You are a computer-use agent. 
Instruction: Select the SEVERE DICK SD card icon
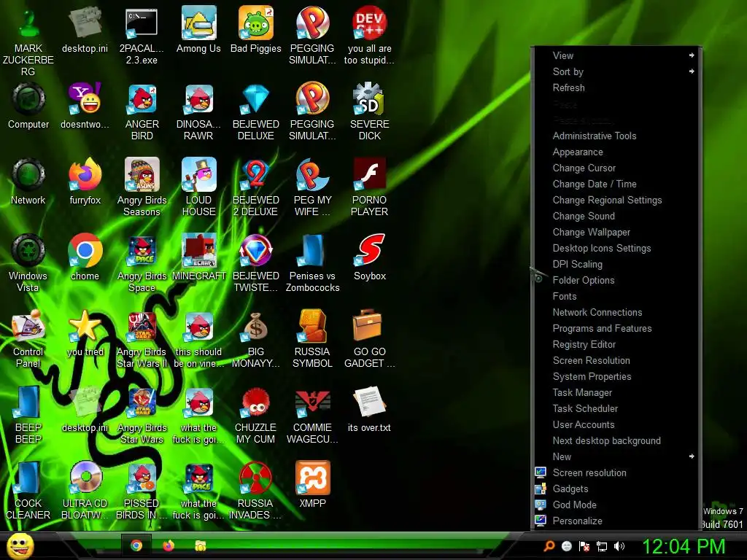coord(370,112)
